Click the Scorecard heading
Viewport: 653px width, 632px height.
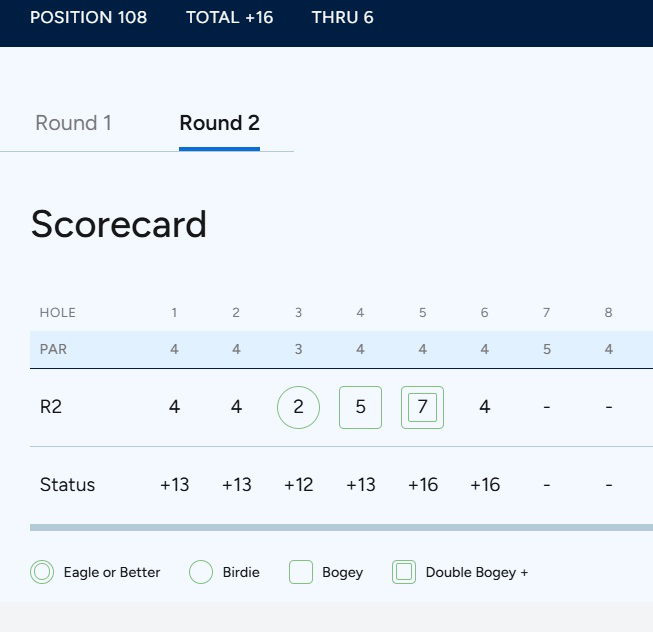tap(119, 225)
